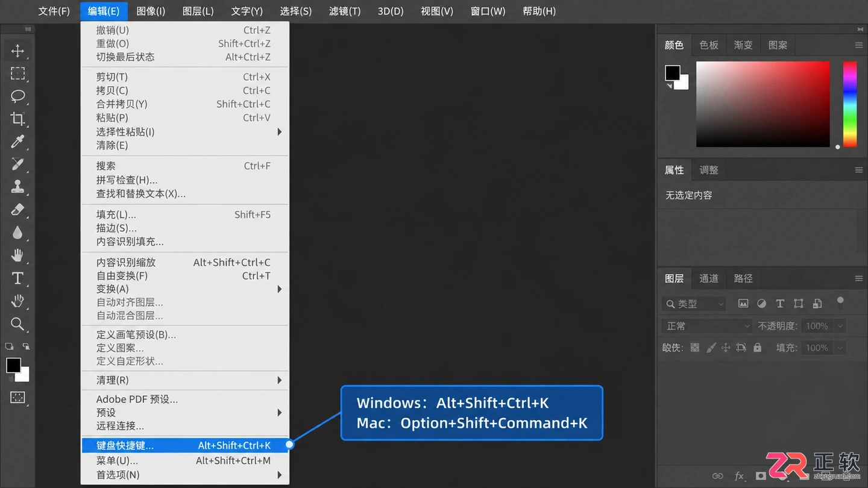868x488 pixels.
Task: Open the 填充 fill slider arrow
Action: pos(840,348)
